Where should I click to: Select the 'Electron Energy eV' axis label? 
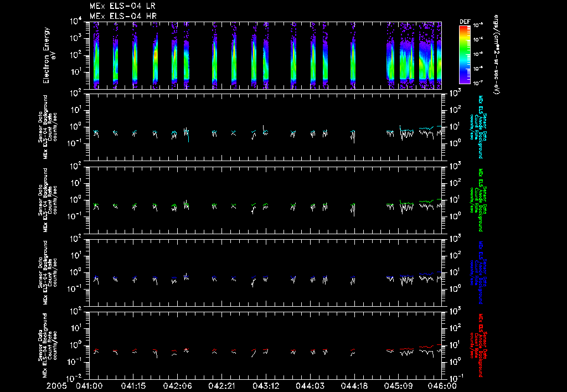pyautogui.click(x=49, y=55)
